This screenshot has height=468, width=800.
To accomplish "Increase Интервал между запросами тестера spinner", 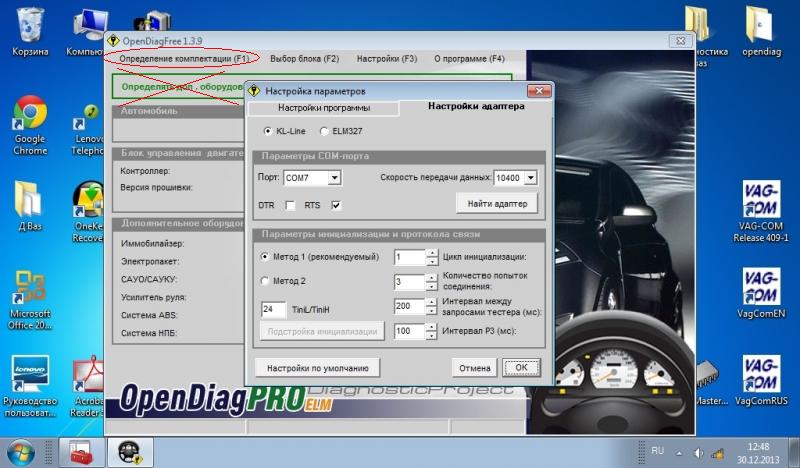I will [x=432, y=302].
